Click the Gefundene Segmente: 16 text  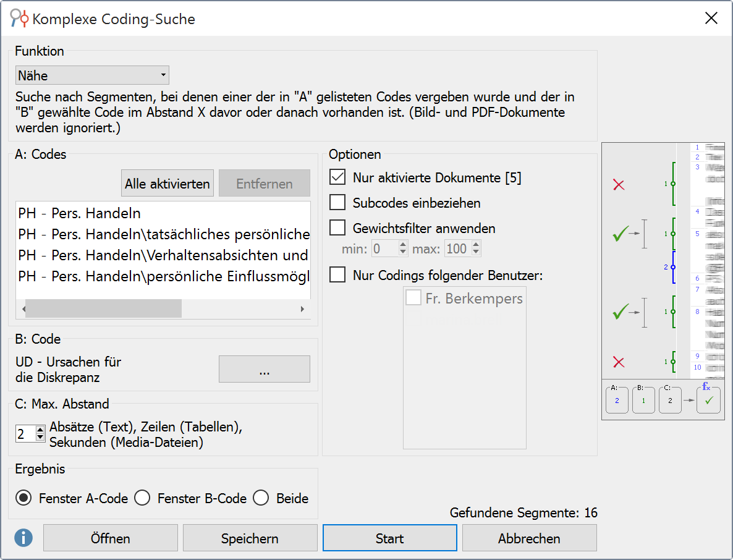(523, 512)
